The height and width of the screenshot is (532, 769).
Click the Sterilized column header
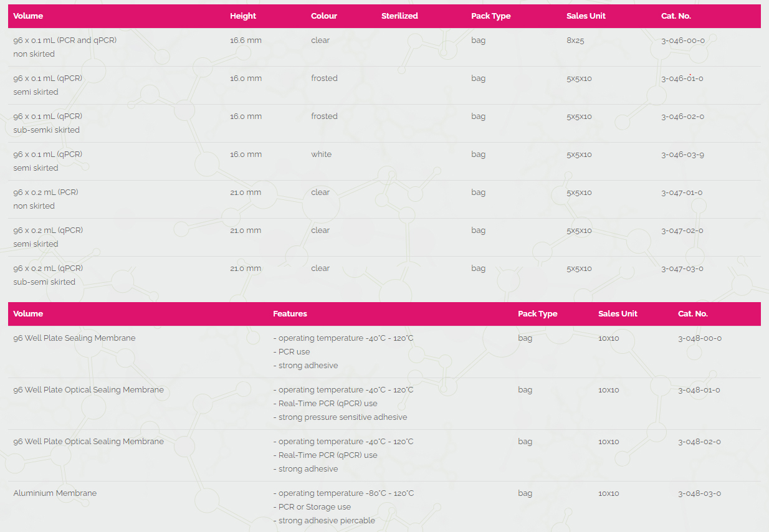[x=399, y=16]
